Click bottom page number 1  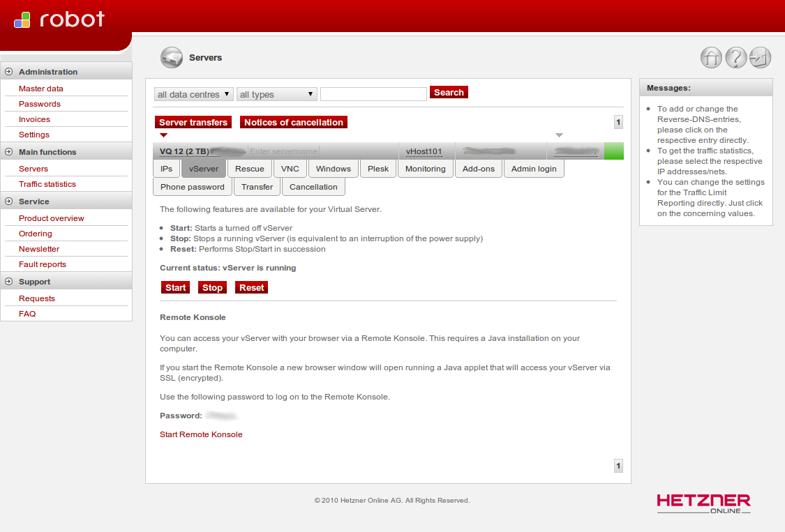tap(618, 466)
